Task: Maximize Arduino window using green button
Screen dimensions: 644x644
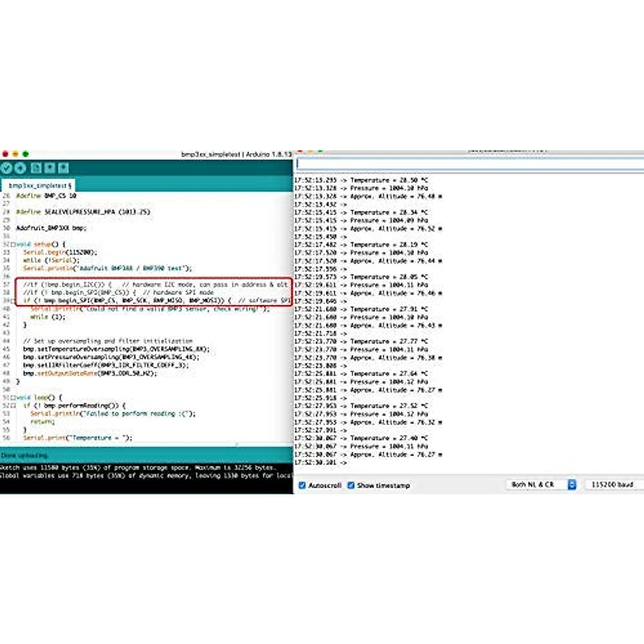Action: click(x=25, y=154)
